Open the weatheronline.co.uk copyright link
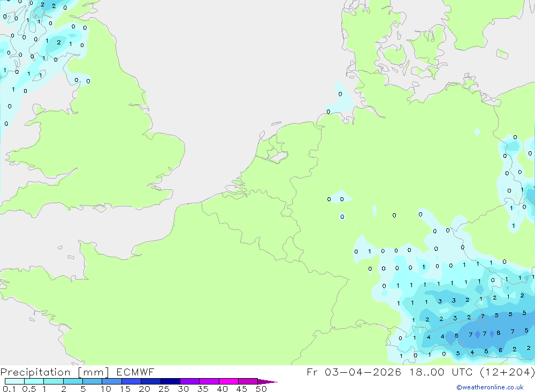Image resolution: width=535 pixels, height=392 pixels. pyautogui.click(x=490, y=387)
